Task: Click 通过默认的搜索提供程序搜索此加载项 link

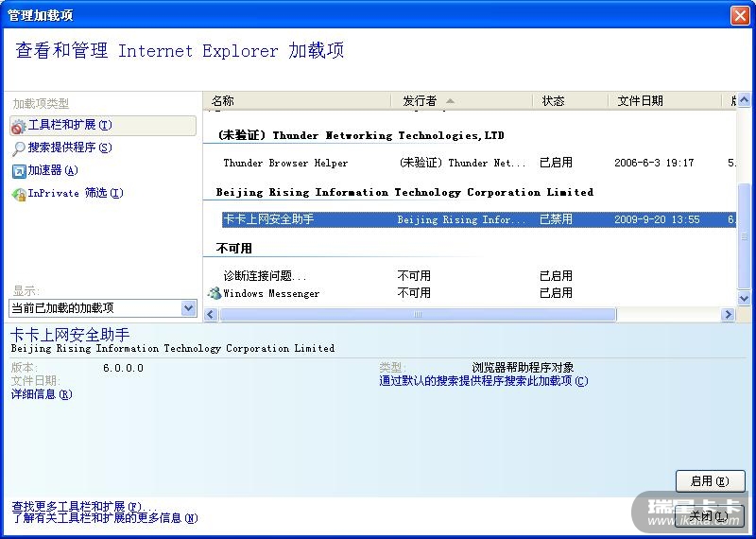Action: click(484, 381)
